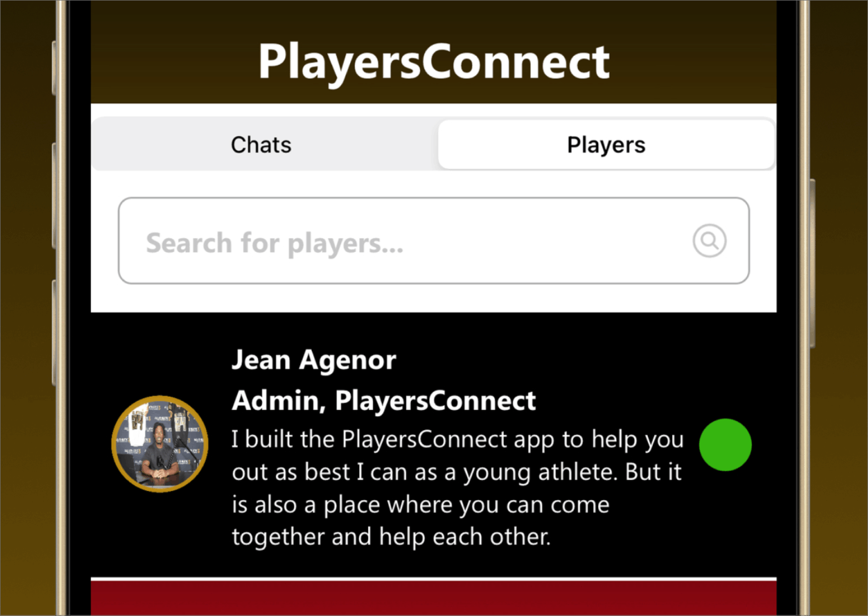Click the Chats tab to view conversations
Viewport: 868px width, 616px height.
(261, 145)
